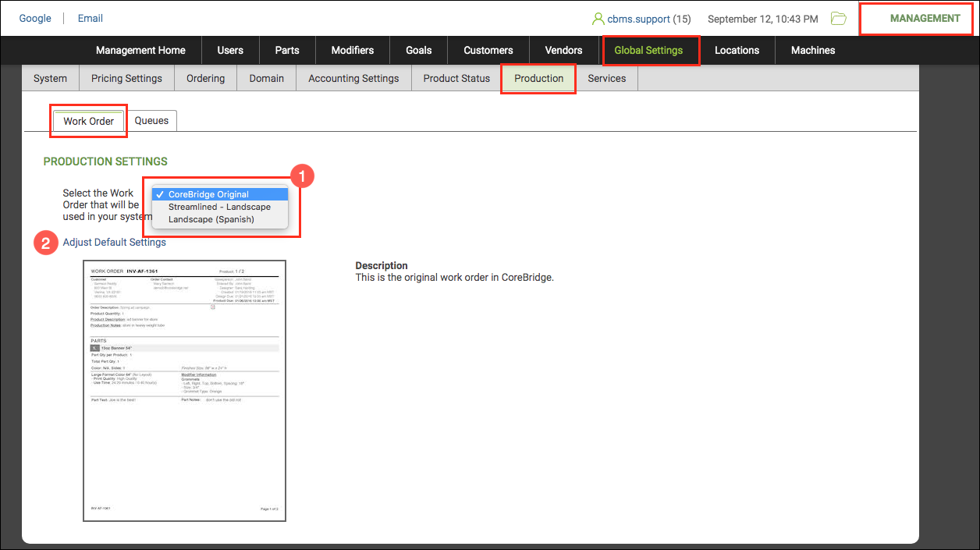Screen dimensions: 980x550
Task: Click the Adjust Default Settings link
Action: tap(115, 242)
